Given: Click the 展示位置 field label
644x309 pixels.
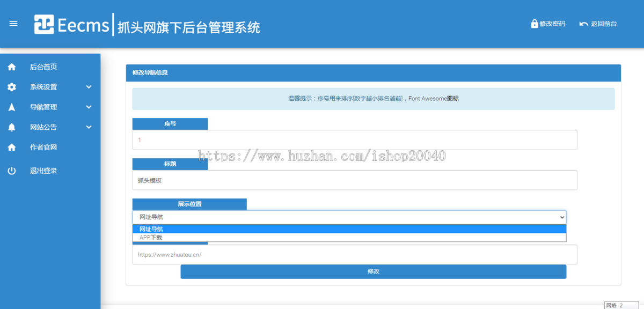Looking at the screenshot, I should point(189,204).
